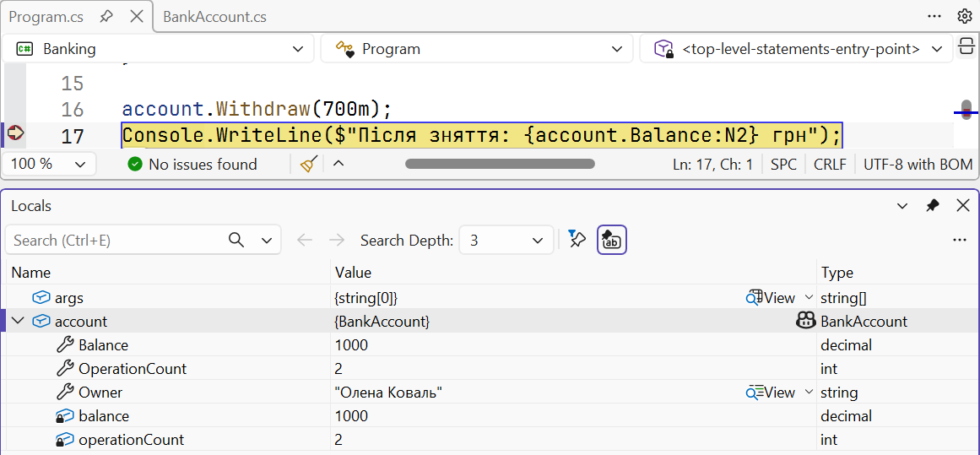980x455 pixels.
Task: Click the private field icon beside balance
Action: [65, 416]
